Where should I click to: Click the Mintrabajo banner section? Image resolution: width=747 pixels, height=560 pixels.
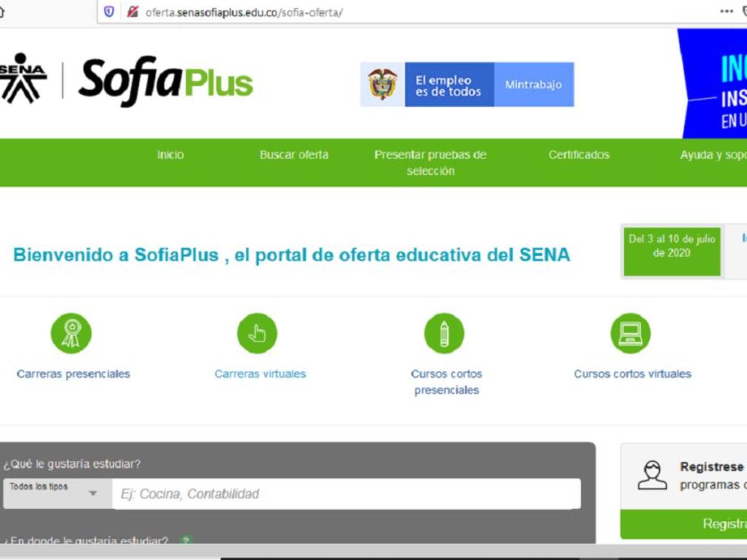[x=534, y=85]
